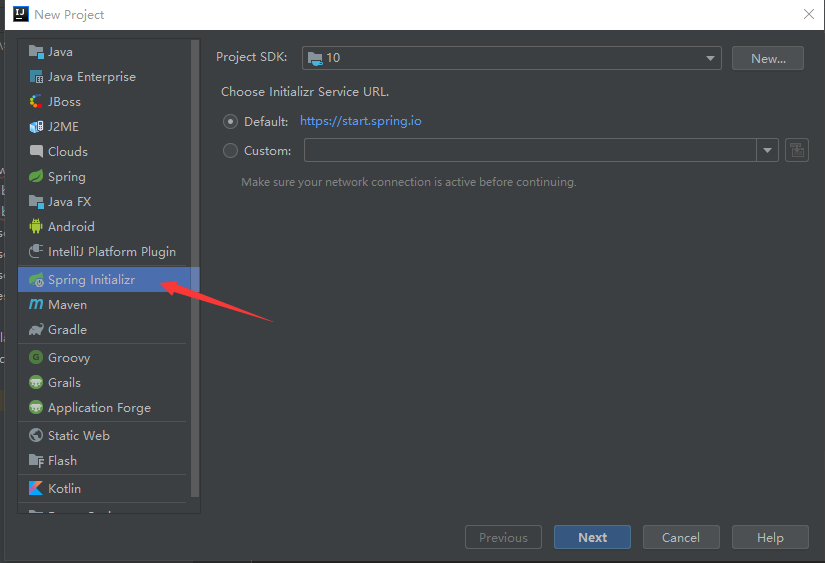This screenshot has height=563, width=825.
Task: Click the New... SDK button
Action: pyautogui.click(x=768, y=58)
